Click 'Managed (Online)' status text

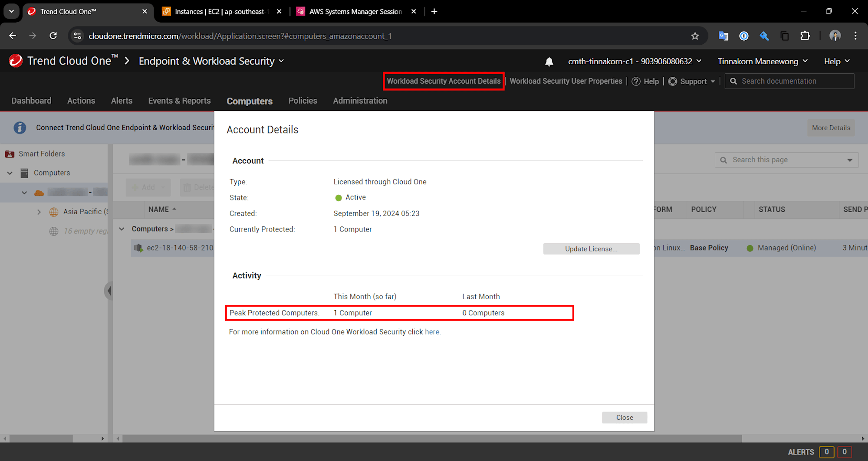click(x=786, y=248)
